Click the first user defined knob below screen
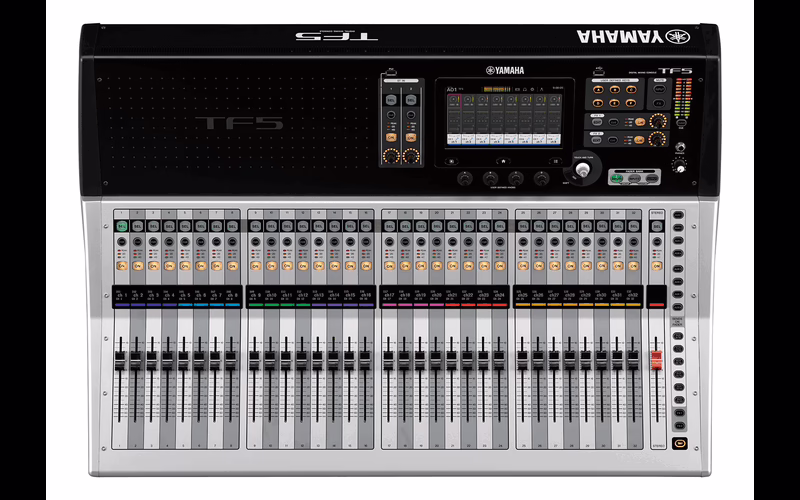The image size is (800, 500). click(465, 178)
